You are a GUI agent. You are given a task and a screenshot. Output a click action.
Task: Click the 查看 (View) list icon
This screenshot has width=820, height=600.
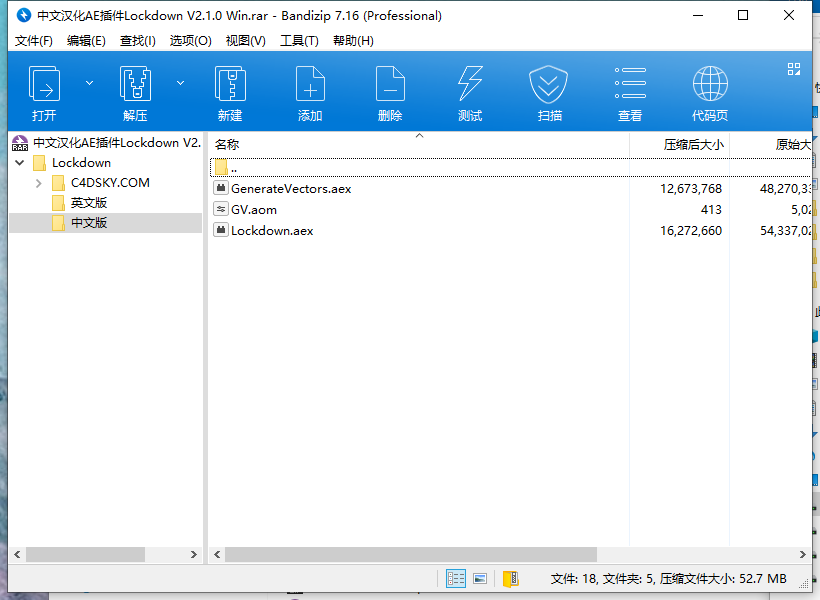click(630, 83)
